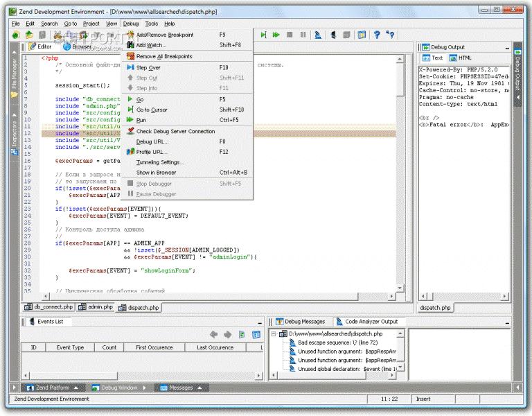Expand the Debug Window bottom panel toggle

pyautogui.click(x=145, y=388)
